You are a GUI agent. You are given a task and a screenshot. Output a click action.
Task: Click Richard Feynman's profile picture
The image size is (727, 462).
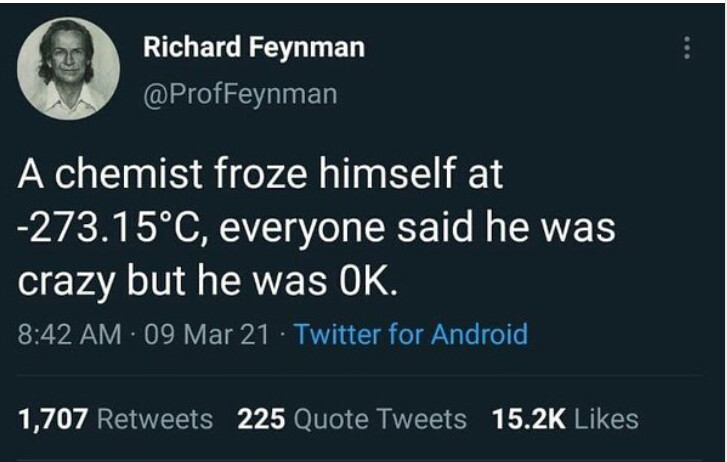coord(68,69)
